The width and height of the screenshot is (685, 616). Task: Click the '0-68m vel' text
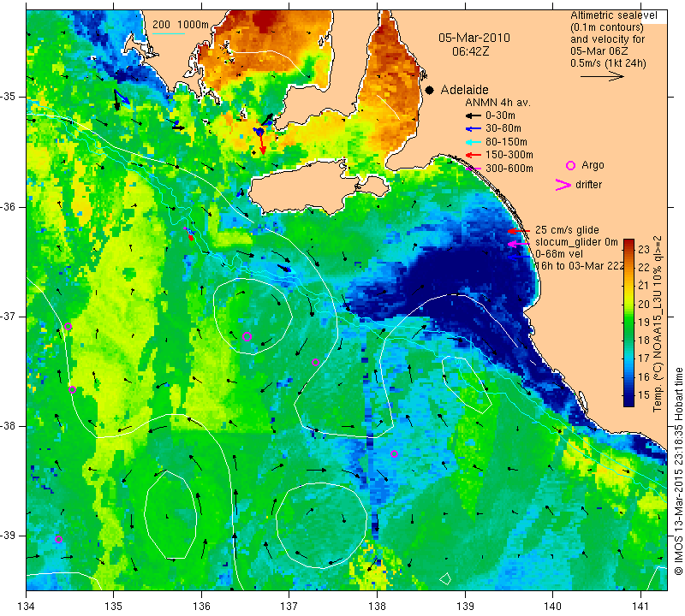tap(559, 254)
